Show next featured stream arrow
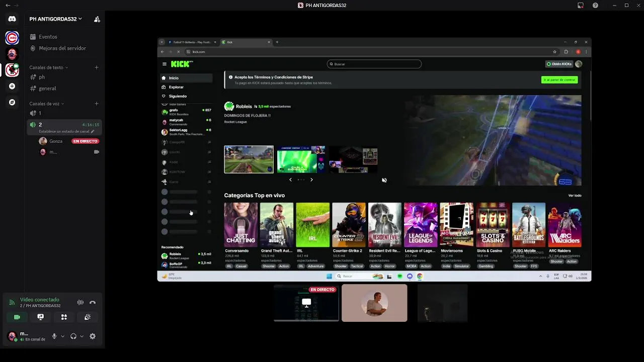Image resolution: width=644 pixels, height=362 pixels. pos(311,179)
